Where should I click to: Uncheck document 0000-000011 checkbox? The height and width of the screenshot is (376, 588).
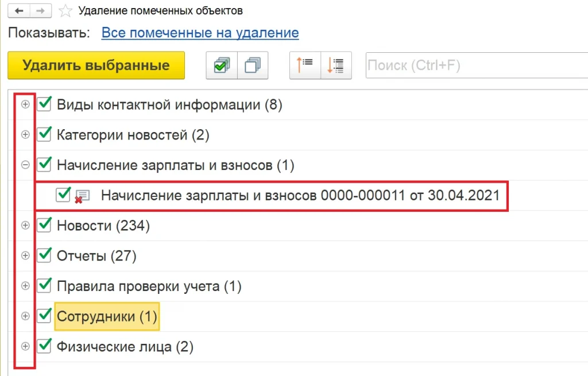[x=63, y=195]
